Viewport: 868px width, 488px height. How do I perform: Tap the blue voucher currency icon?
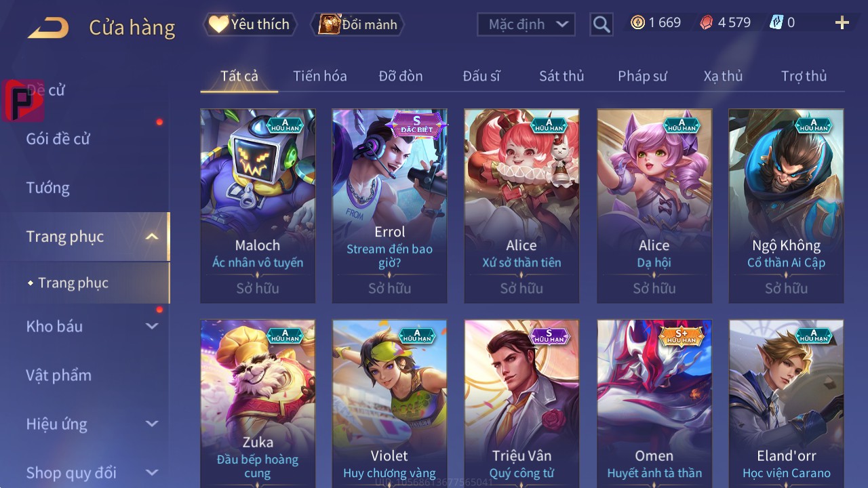(x=776, y=22)
